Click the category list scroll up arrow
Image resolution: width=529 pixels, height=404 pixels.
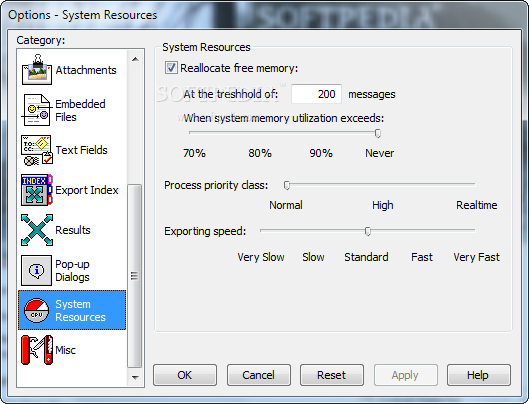(x=135, y=59)
